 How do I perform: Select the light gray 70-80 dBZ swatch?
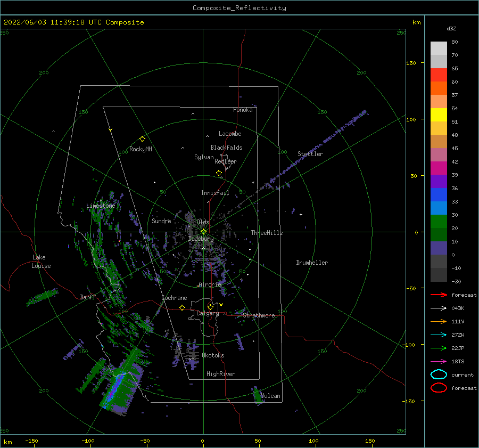(x=439, y=48)
